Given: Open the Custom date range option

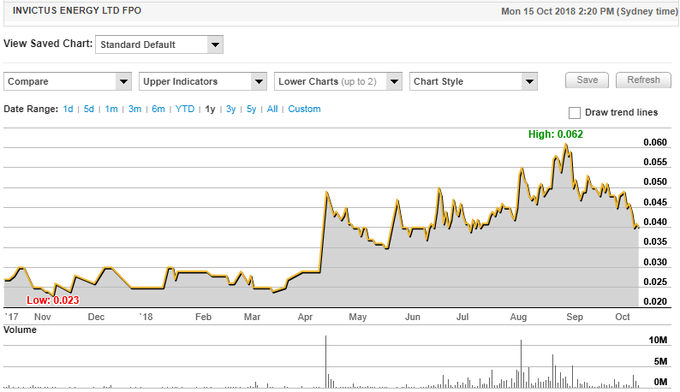Looking at the screenshot, I should coord(304,109).
